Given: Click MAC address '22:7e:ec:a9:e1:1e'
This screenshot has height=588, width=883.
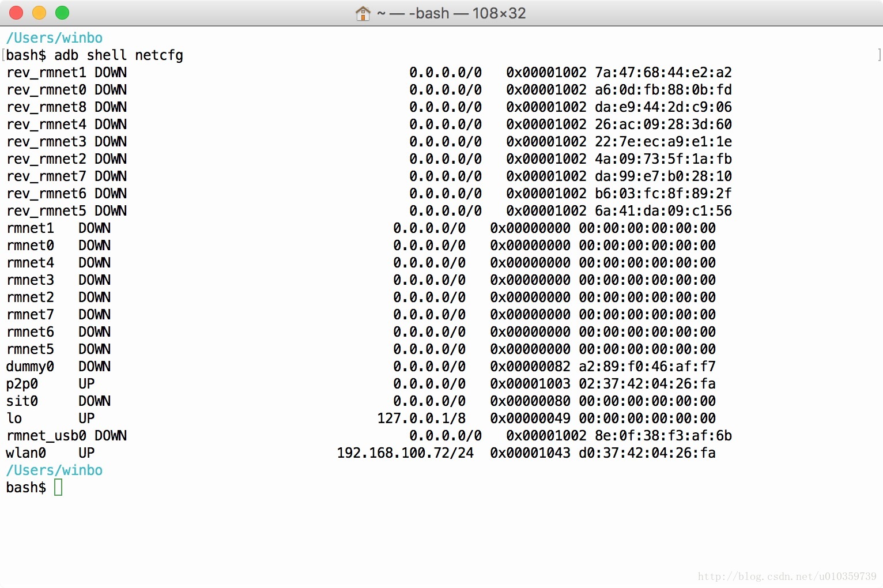Looking at the screenshot, I should click(663, 142).
